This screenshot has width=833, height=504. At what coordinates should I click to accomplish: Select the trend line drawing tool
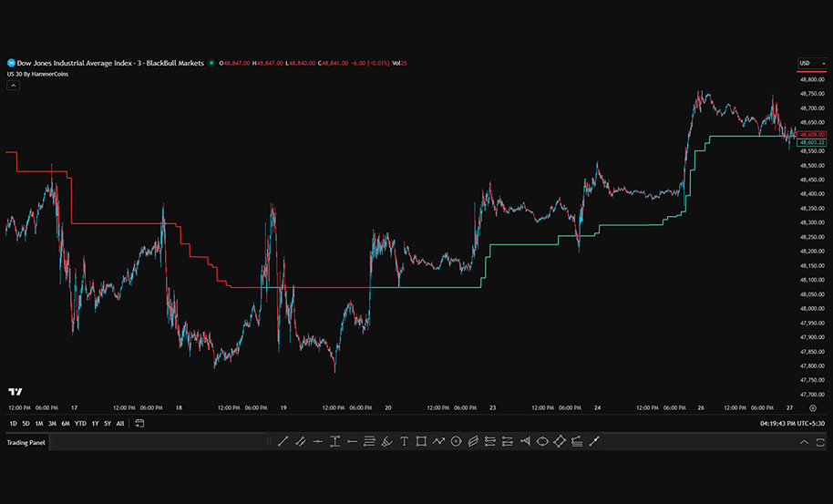(x=283, y=442)
